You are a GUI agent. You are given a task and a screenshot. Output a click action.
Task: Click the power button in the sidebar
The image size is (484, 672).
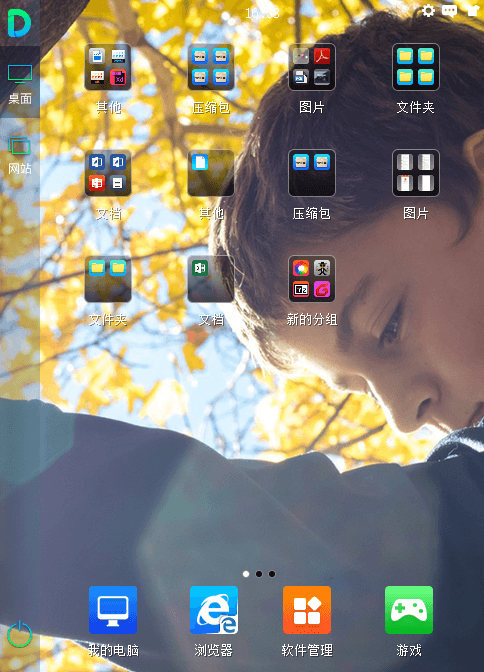tap(20, 635)
